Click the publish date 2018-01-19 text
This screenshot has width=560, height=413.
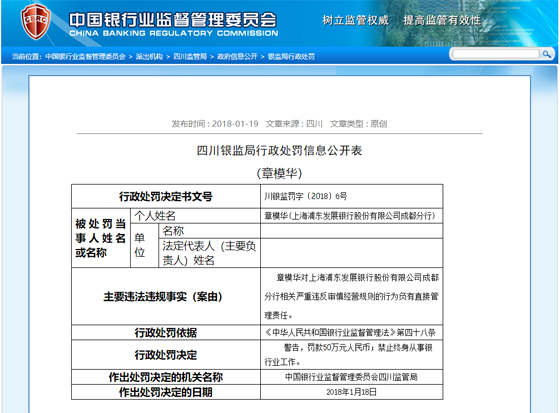pyautogui.click(x=235, y=124)
